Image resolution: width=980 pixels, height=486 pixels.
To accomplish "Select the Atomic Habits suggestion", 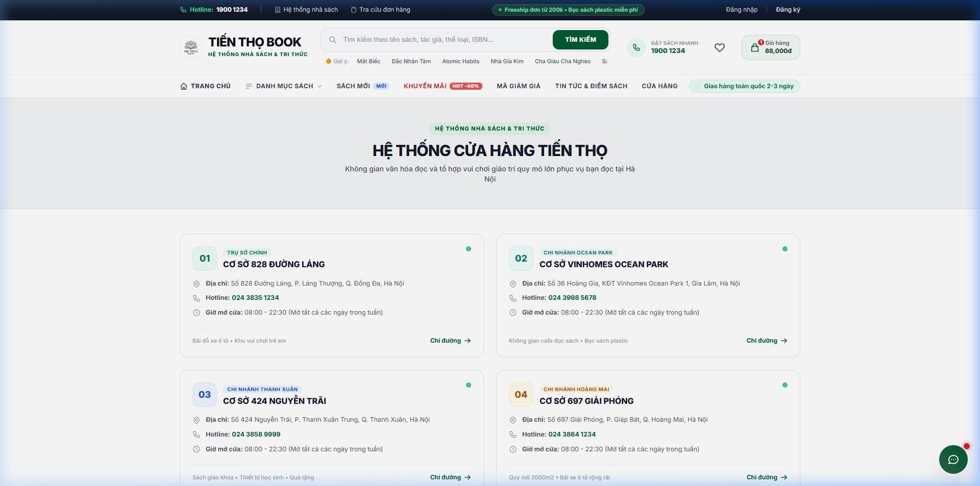I will [x=460, y=61].
